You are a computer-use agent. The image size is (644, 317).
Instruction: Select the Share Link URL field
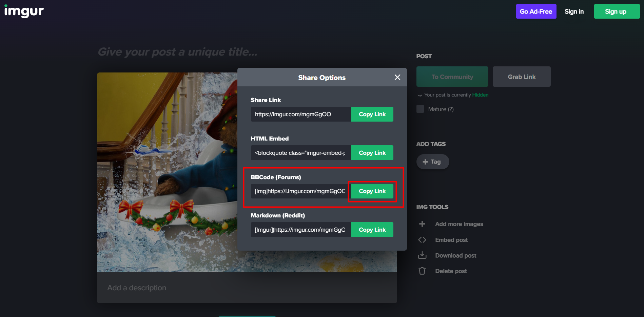[300, 114]
